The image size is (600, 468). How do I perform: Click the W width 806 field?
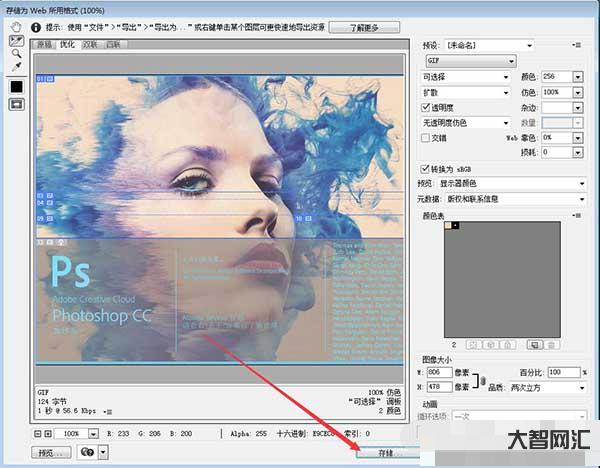439,372
